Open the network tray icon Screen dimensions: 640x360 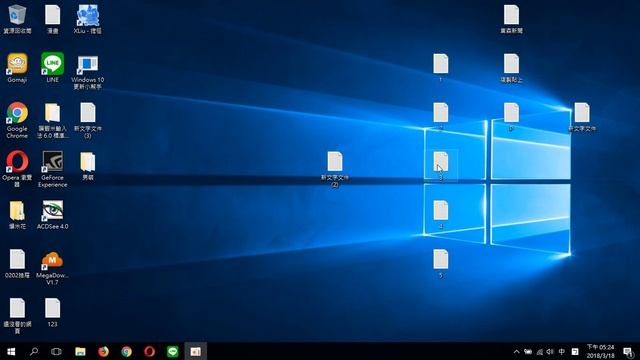(540, 351)
